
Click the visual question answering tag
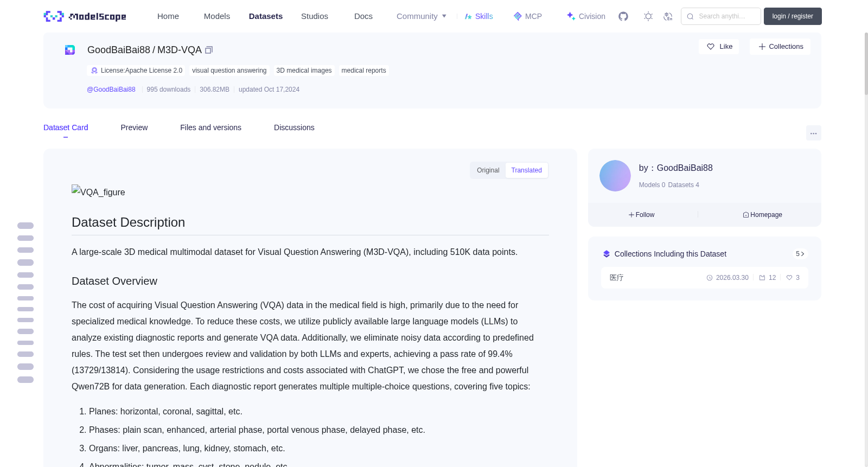pos(229,71)
